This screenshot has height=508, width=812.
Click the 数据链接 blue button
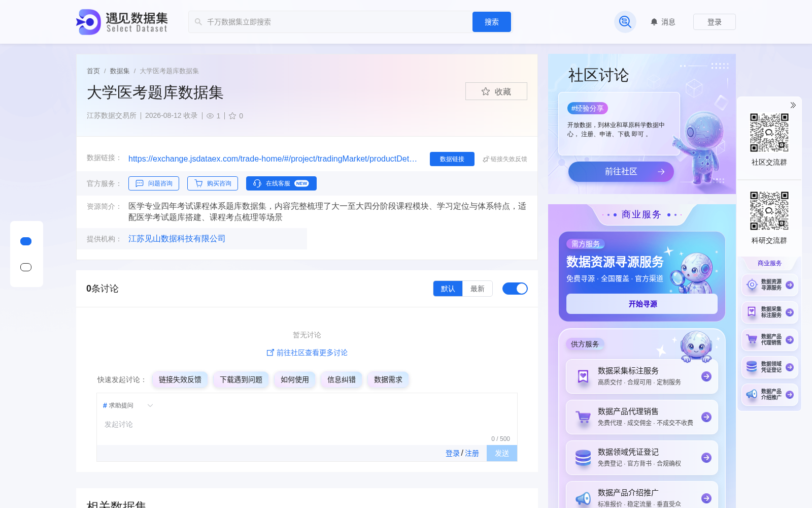452,159
